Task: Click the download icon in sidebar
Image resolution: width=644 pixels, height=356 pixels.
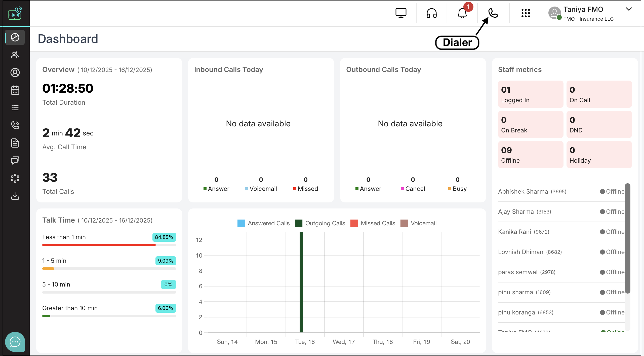Action: point(15,196)
